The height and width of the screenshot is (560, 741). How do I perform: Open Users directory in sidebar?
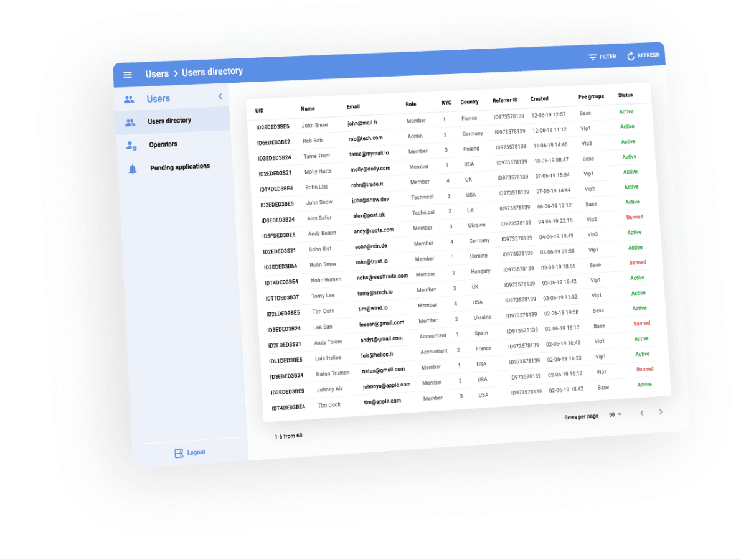(173, 121)
